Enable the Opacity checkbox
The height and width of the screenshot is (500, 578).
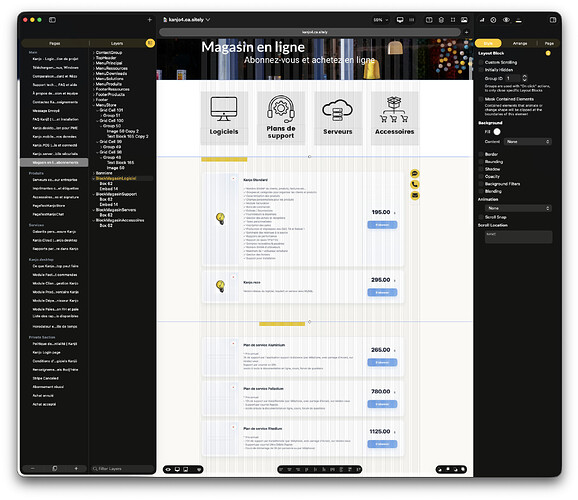point(481,176)
